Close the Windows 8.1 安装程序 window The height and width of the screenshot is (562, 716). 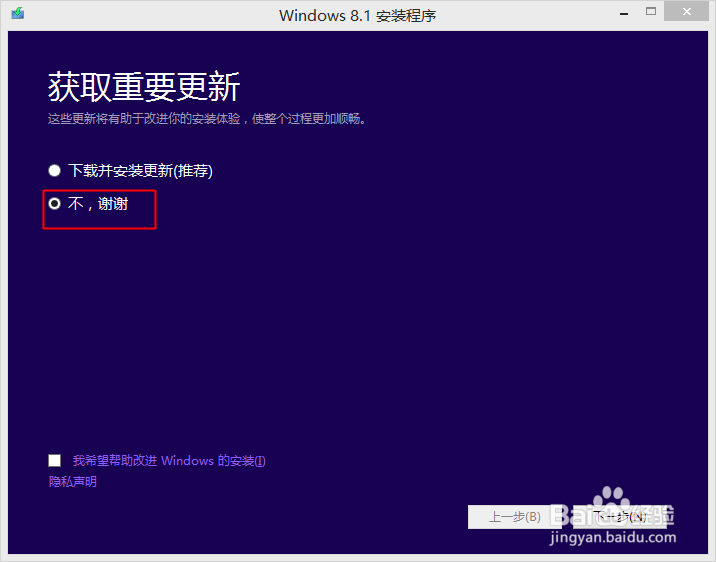(686, 12)
